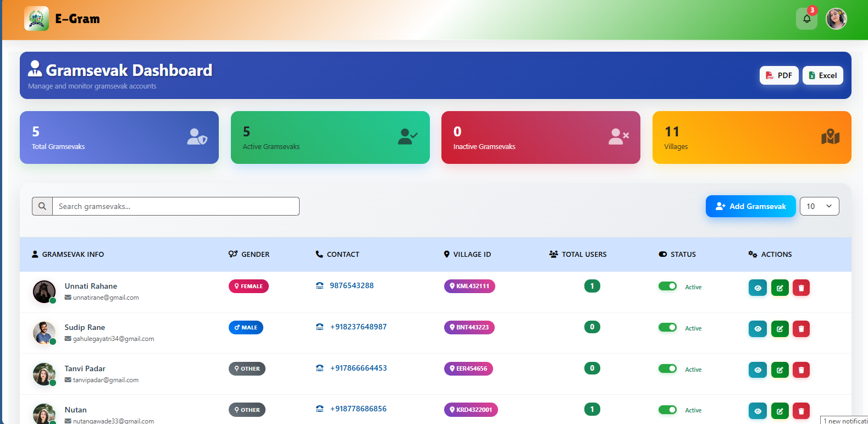
Task: Call number +918237648987
Action: (358, 327)
